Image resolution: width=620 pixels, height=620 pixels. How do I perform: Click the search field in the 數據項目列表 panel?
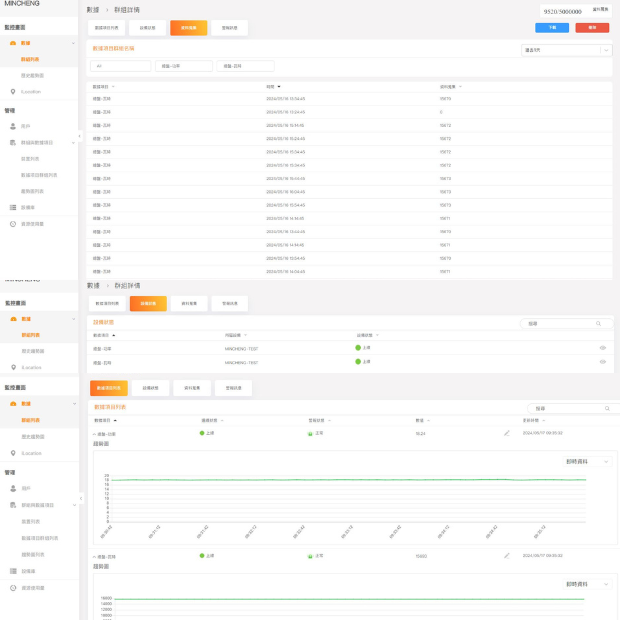click(x=573, y=408)
